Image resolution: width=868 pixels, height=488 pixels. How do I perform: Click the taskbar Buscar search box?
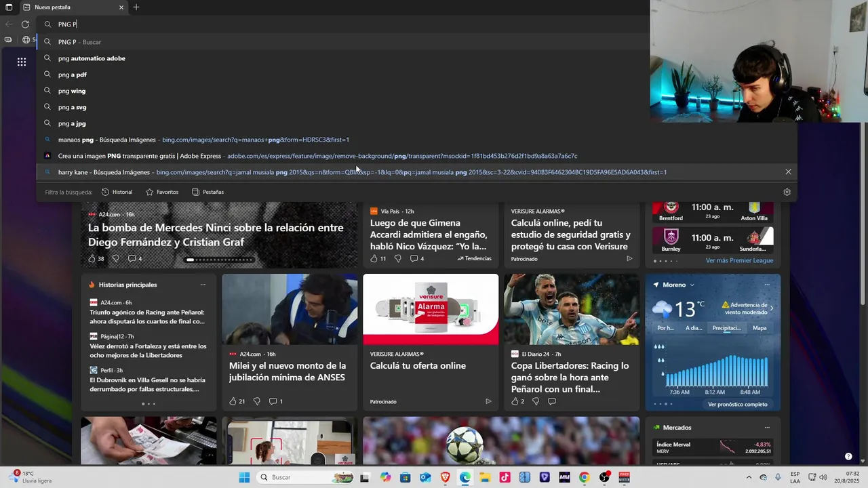(x=304, y=477)
